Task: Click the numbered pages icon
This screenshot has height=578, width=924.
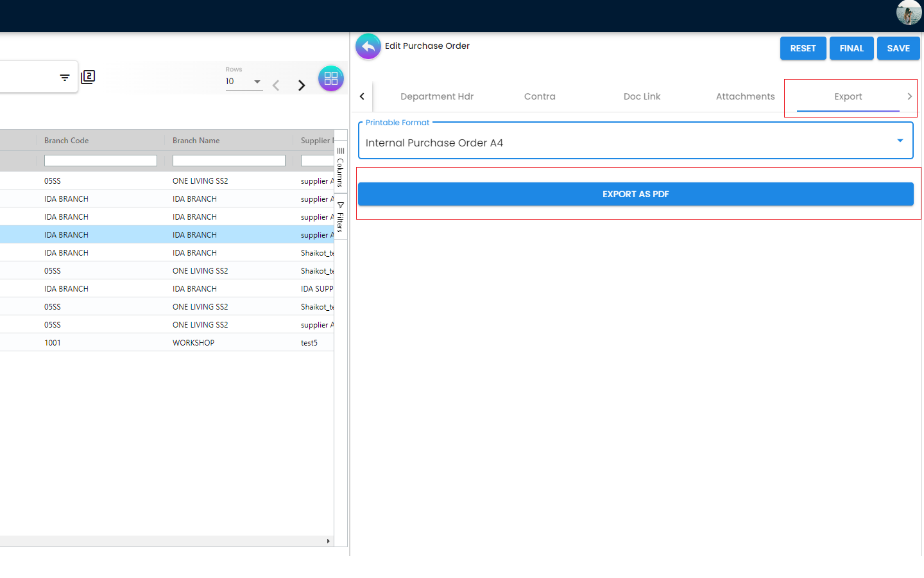Action: [x=88, y=77]
